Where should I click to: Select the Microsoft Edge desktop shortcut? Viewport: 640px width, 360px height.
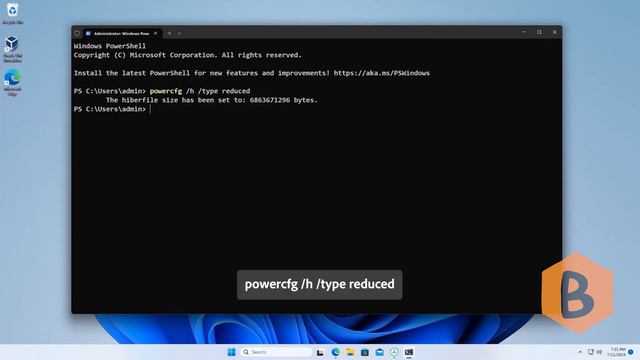pyautogui.click(x=12, y=83)
